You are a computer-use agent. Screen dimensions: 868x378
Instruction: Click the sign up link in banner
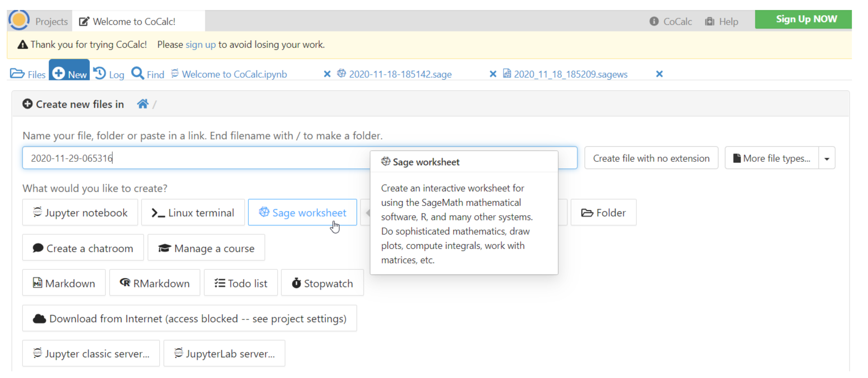coord(200,44)
